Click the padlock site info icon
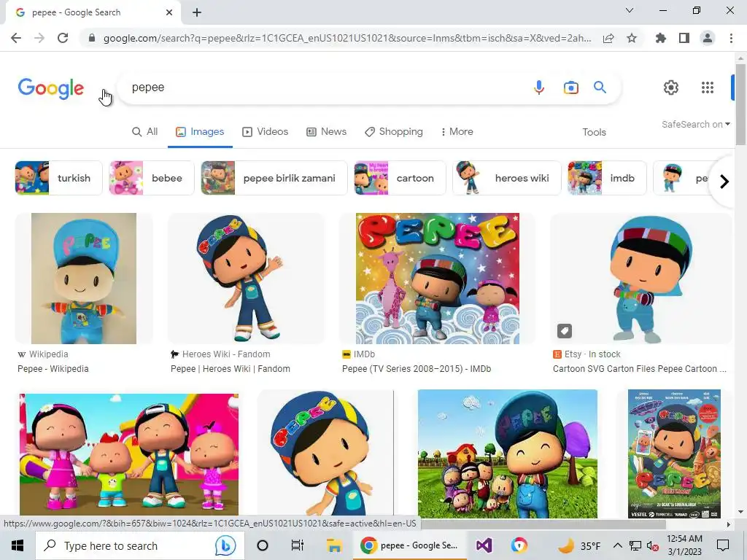This screenshot has height=560, width=747. 92,38
